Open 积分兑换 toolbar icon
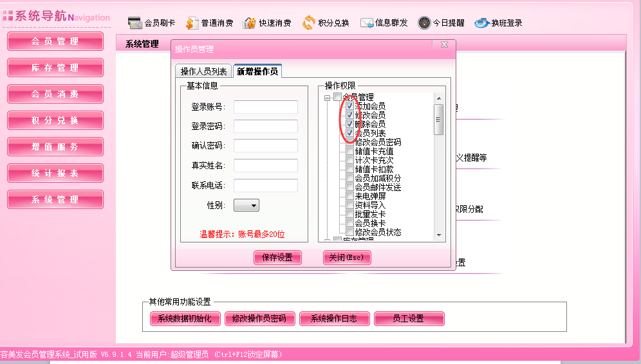Image resolution: width=641 pixels, height=364 pixels. [x=309, y=23]
